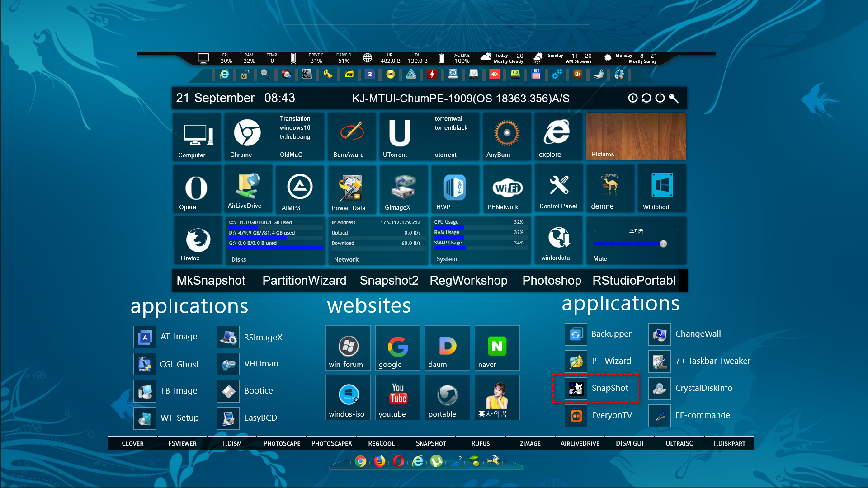Open Wintohdd tile
Image resolution: width=868 pixels, height=488 pixels.
tap(662, 189)
